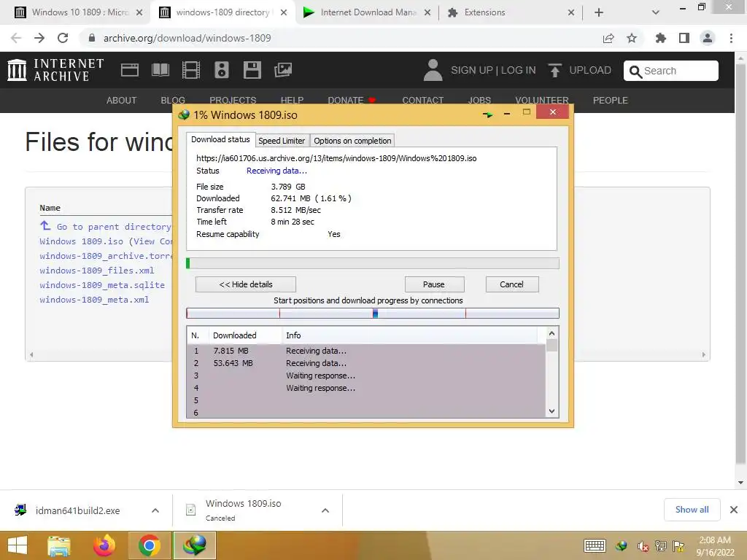The image size is (747, 560).
Task: Open the PEOPLE menu item
Action: 611,100
